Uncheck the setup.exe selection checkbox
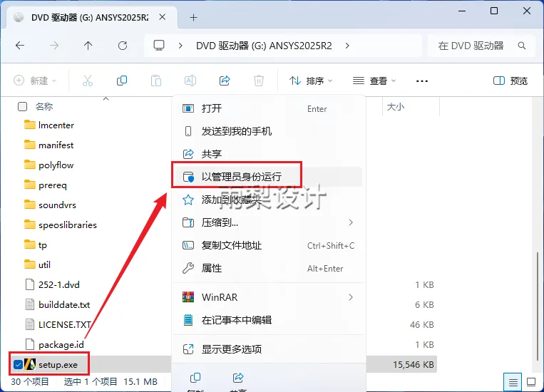 (18, 365)
